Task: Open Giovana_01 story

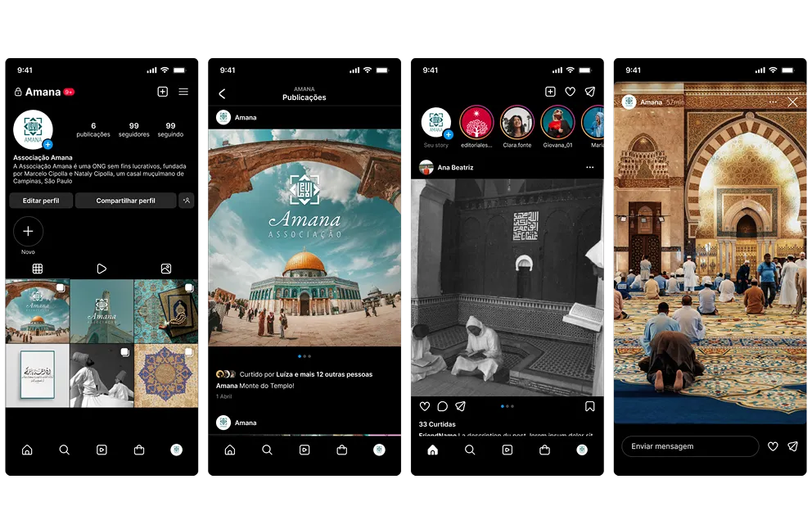Action: tap(557, 122)
